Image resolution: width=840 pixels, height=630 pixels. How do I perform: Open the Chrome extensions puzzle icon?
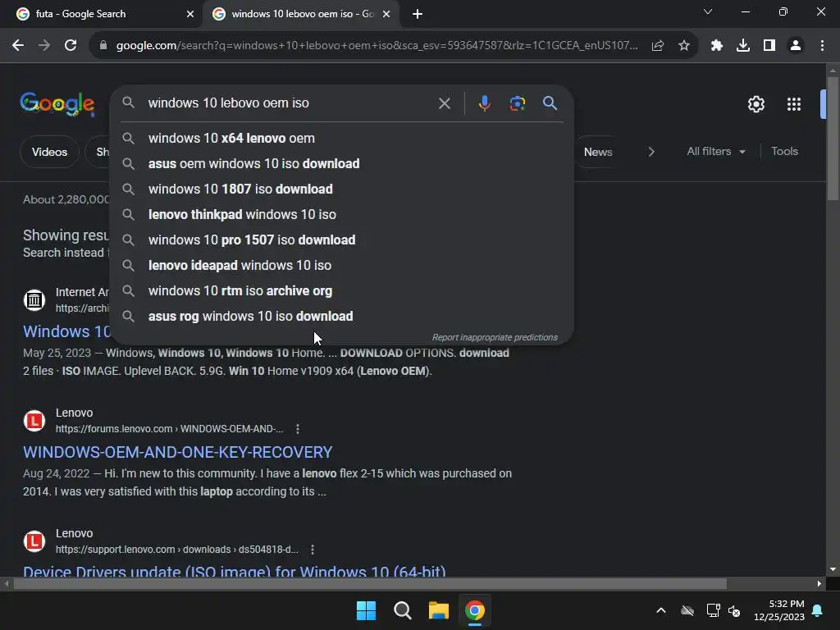(x=716, y=46)
